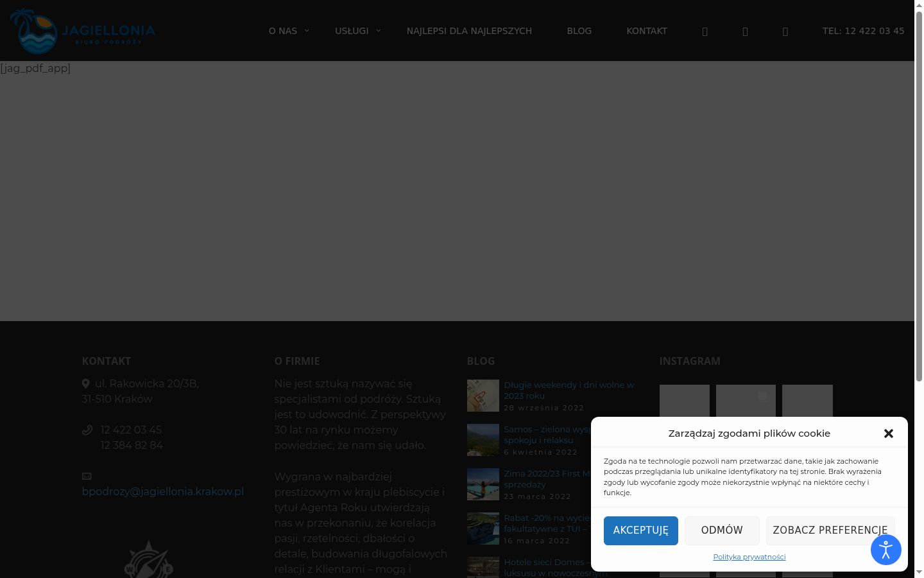Click the compass emblem in the footer

(149, 559)
